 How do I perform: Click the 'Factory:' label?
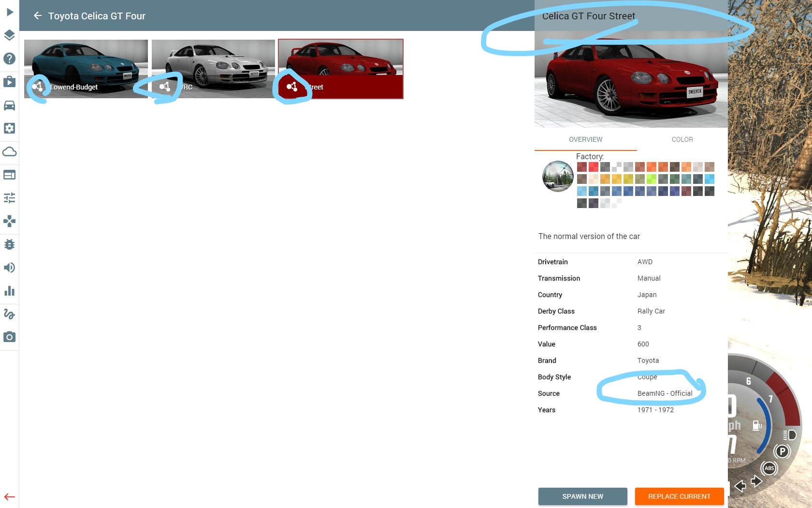click(x=590, y=156)
